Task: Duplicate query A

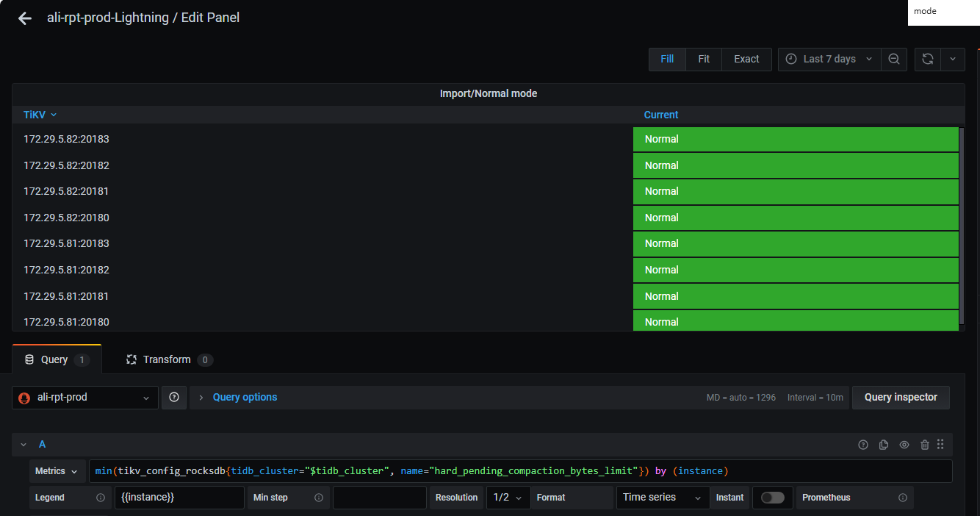Action: click(x=884, y=445)
